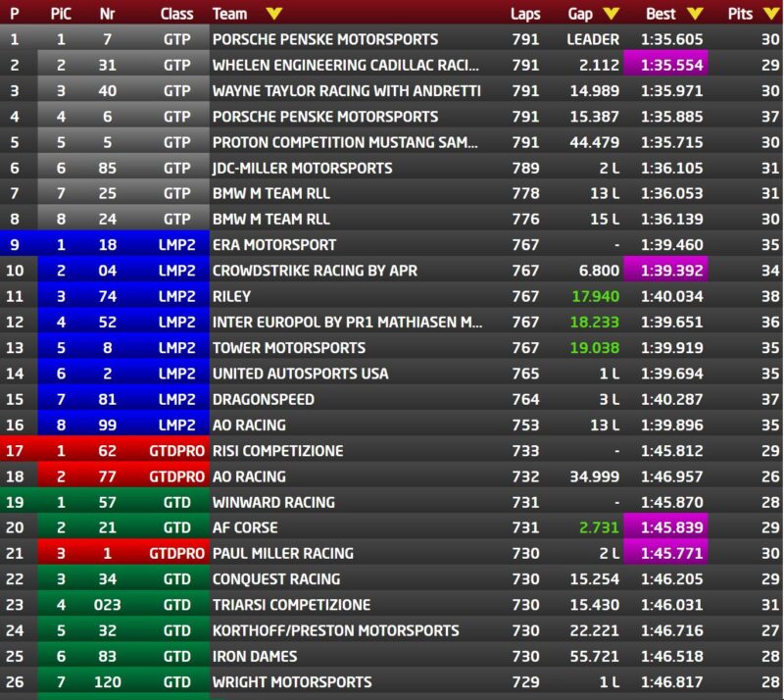Select Paul Miller Racing row
The height and width of the screenshot is (700, 784).
(x=392, y=553)
